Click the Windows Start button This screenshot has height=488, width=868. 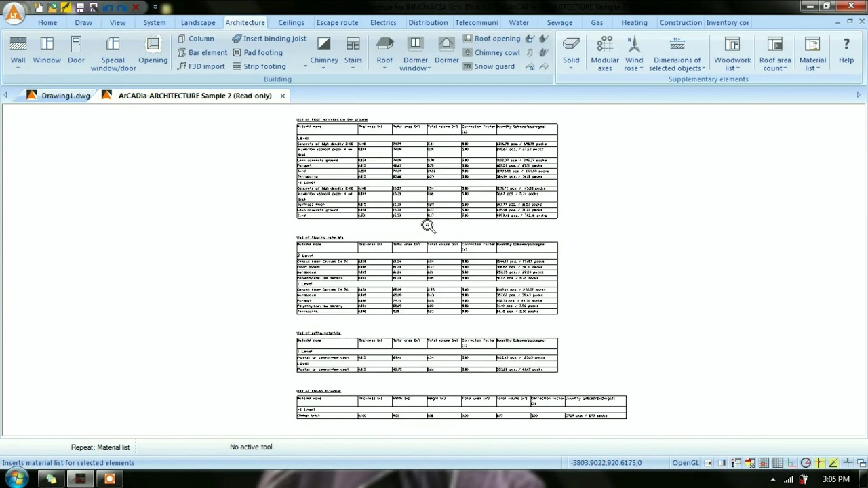[x=16, y=479]
